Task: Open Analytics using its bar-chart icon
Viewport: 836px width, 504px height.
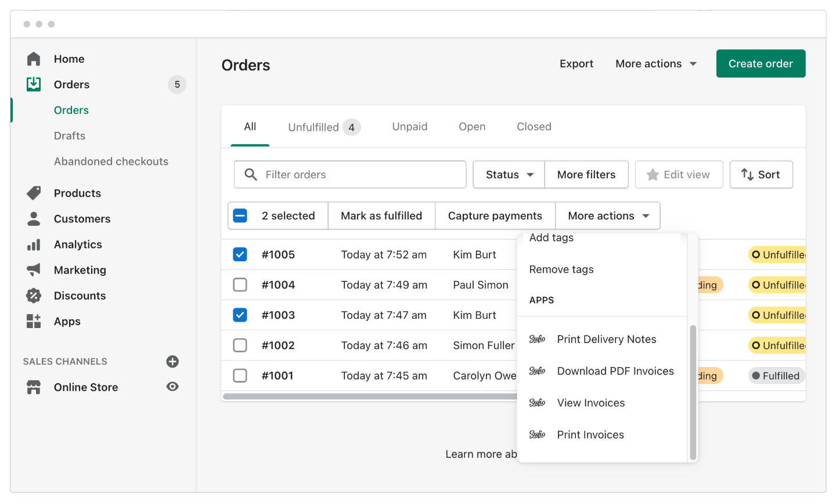Action: (33, 244)
